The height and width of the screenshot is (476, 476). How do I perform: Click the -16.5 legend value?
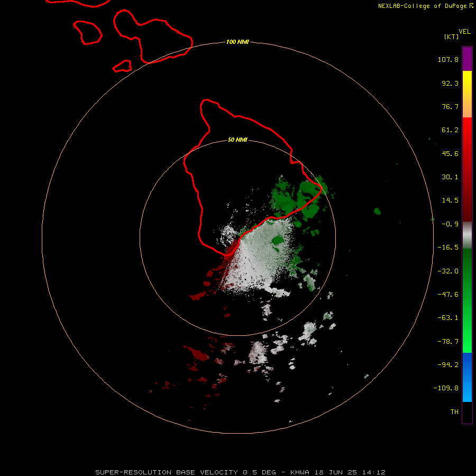coord(448,248)
